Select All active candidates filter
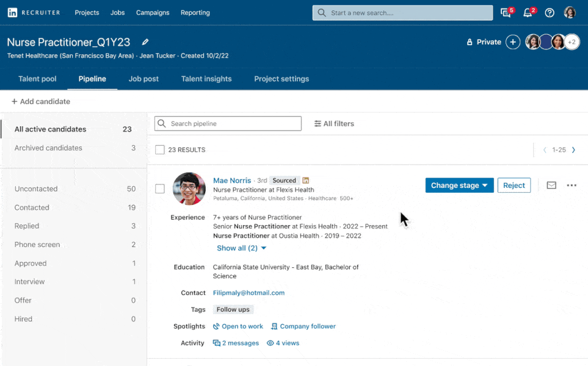The image size is (588, 366). click(x=73, y=129)
